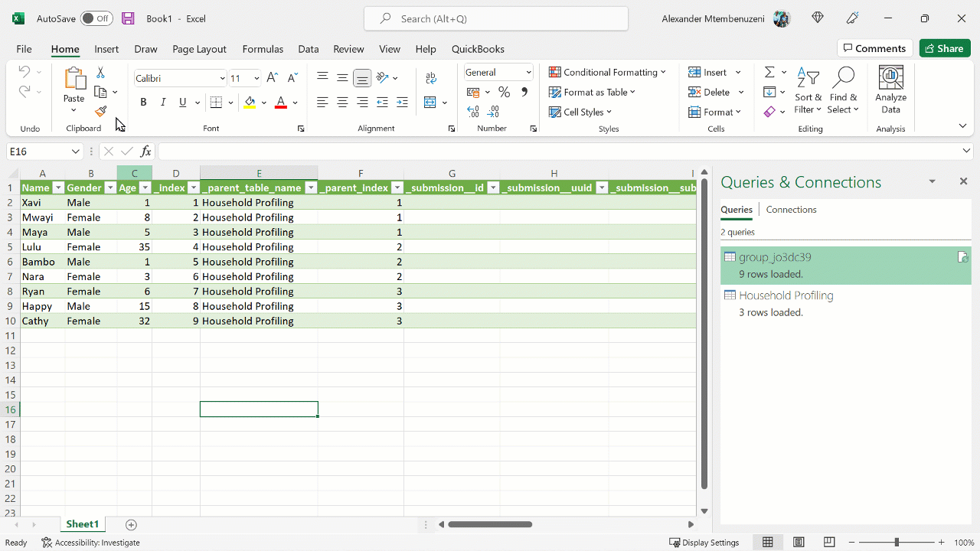Screen dimensions: 980x551
Task: Apply underline formatting to the selection
Action: pyautogui.click(x=181, y=102)
